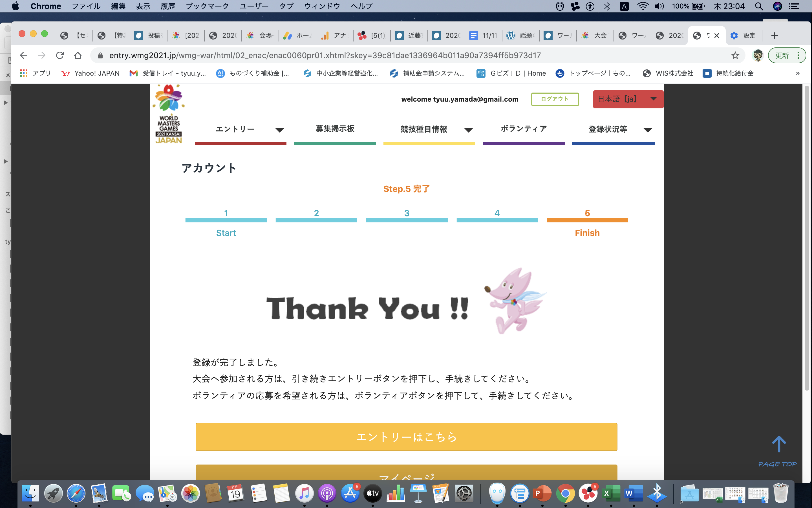
Task: Open the ファイル menu
Action: pos(86,6)
